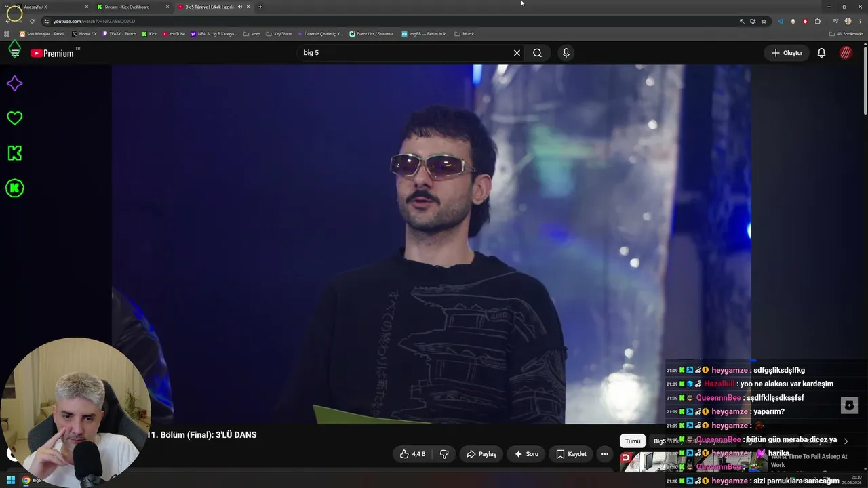Open the TEASY - Twitch bookmark

click(119, 33)
